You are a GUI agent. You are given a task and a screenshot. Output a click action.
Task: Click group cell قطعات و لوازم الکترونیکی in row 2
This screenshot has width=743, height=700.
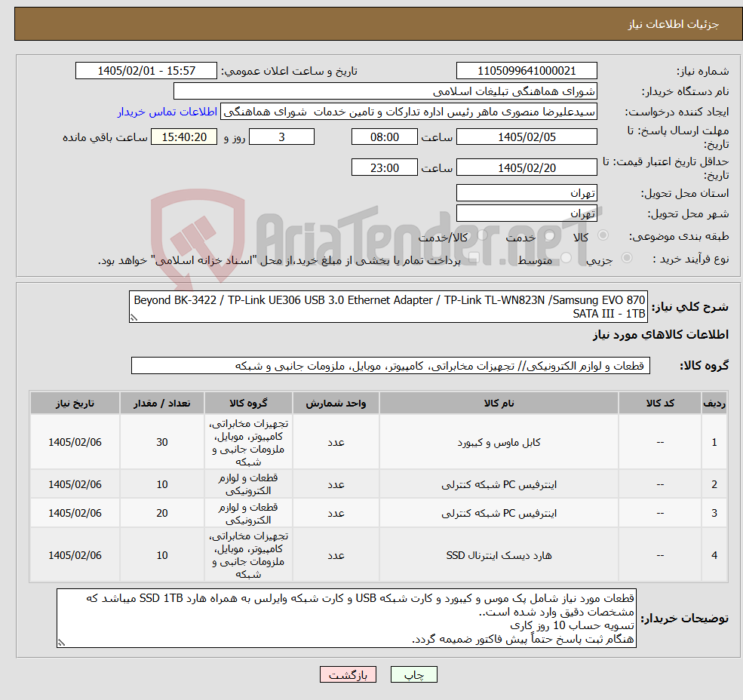[x=248, y=484]
